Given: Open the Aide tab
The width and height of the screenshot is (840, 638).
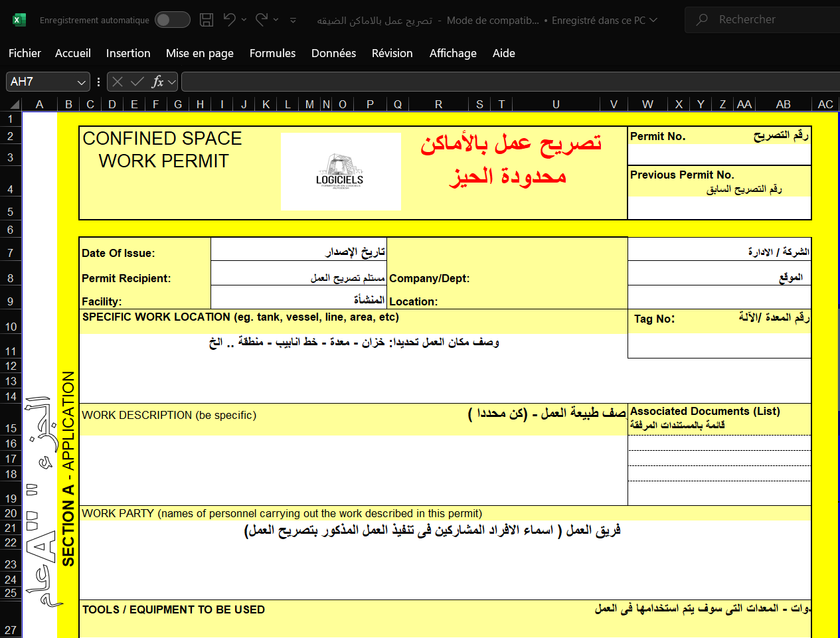Looking at the screenshot, I should coord(504,53).
